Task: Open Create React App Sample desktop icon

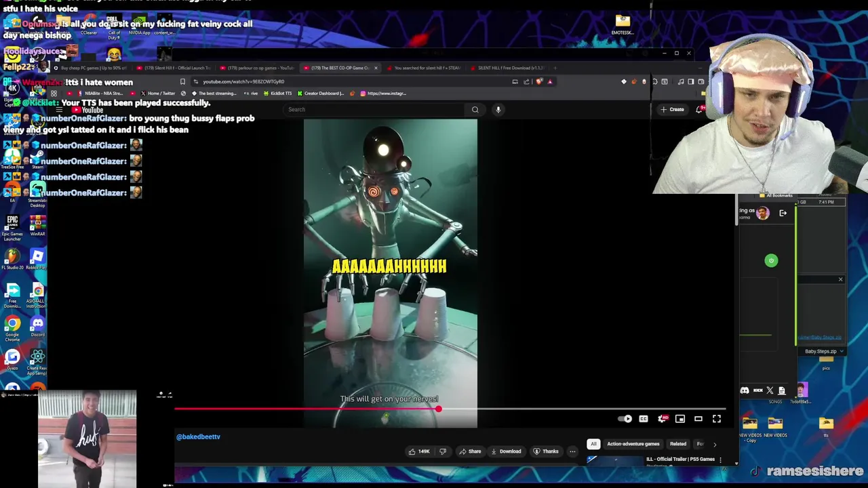Action: tap(37, 363)
